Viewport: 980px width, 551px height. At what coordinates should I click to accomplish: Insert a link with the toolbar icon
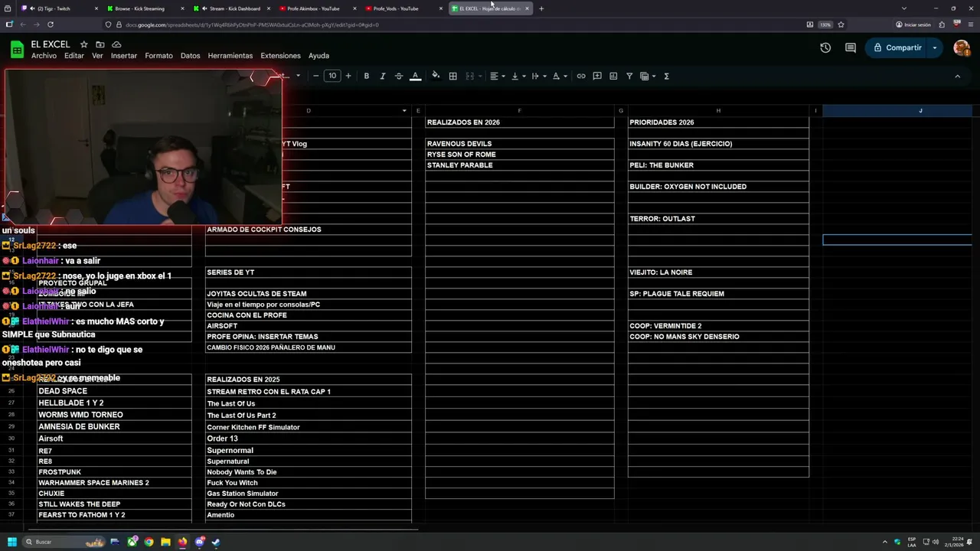[x=581, y=76]
